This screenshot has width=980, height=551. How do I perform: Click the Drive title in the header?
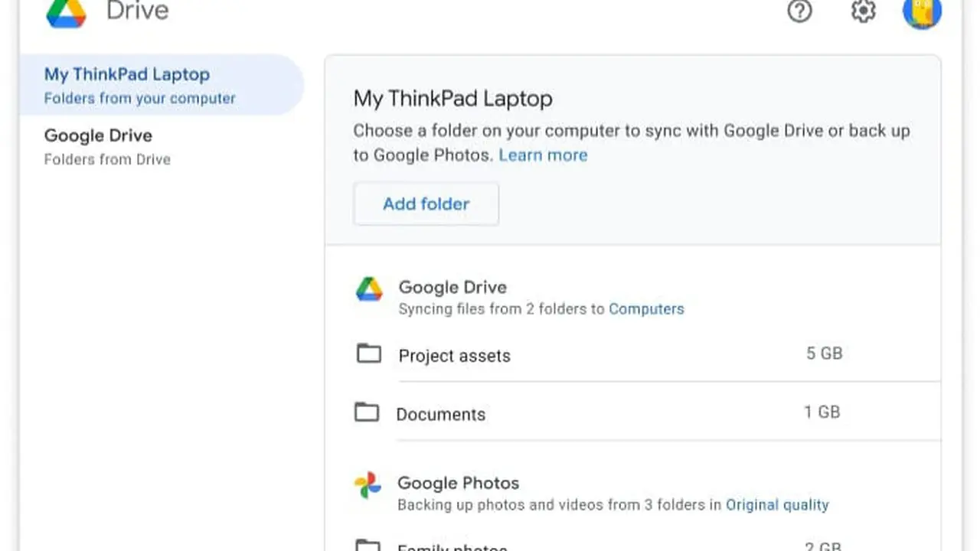coord(137,11)
